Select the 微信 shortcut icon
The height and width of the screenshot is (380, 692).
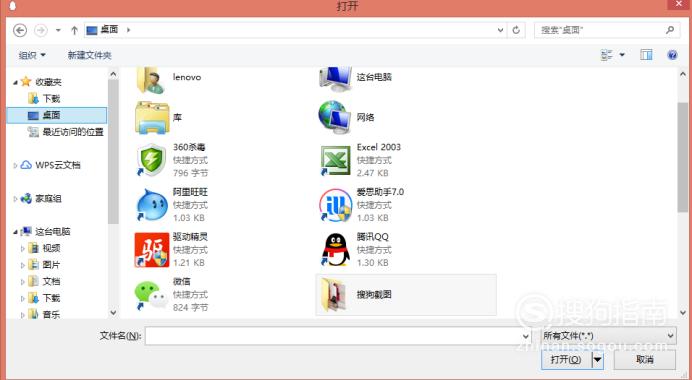[151, 295]
